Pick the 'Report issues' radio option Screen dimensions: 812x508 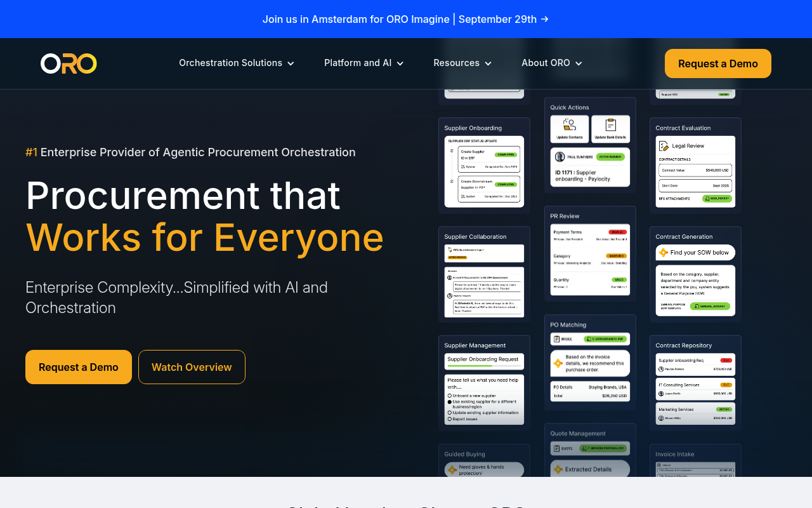pyautogui.click(x=450, y=419)
